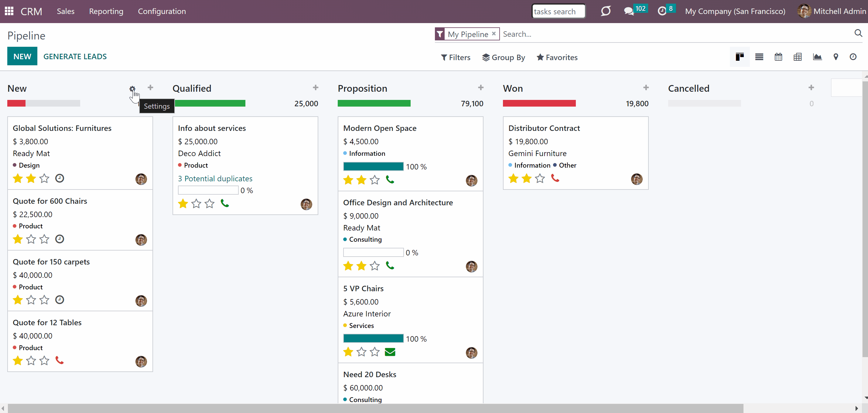
Task: Switch to the list view icon
Action: [759, 57]
